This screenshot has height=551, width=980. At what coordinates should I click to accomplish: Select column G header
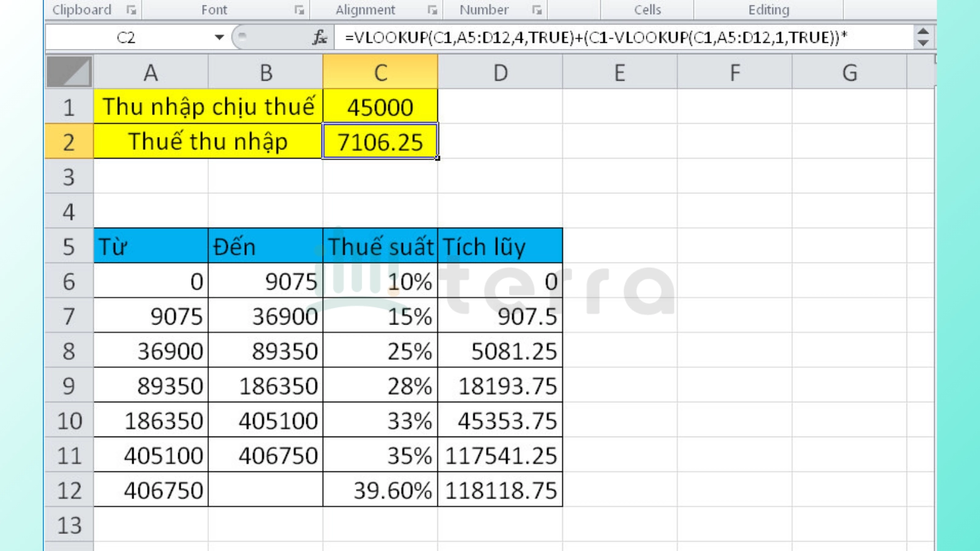point(849,72)
